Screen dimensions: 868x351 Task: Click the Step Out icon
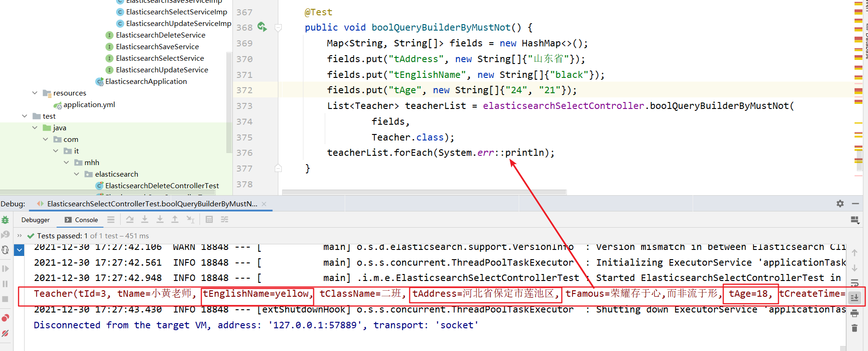(x=175, y=220)
